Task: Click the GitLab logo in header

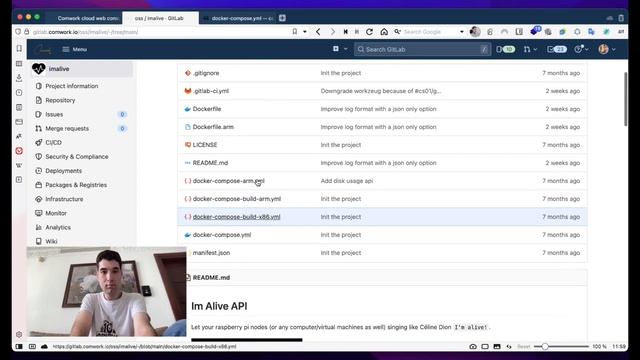Action: click(42, 49)
